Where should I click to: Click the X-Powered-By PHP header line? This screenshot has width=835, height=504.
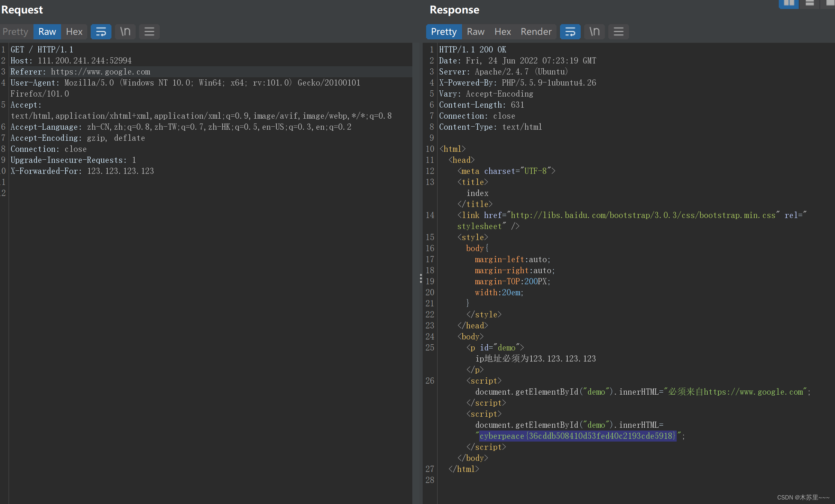518,83
